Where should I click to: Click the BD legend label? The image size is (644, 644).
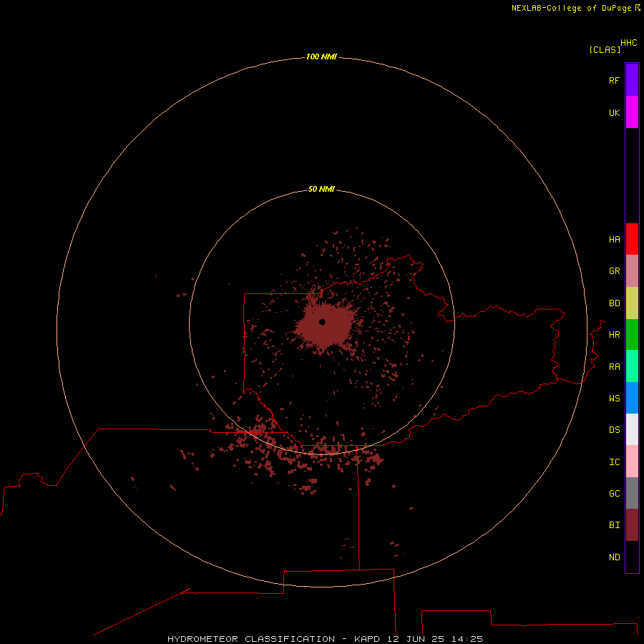point(614,303)
